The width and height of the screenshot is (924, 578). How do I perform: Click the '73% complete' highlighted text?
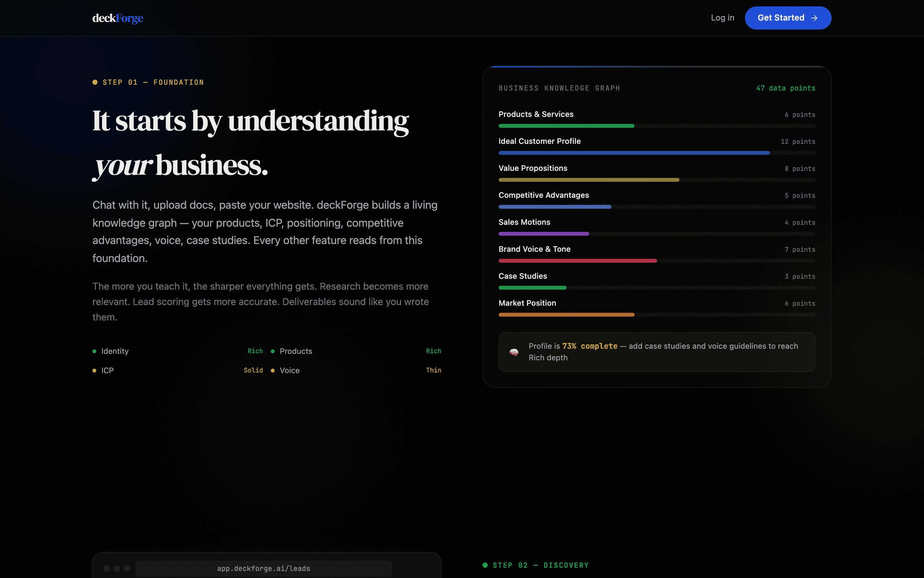(x=589, y=346)
